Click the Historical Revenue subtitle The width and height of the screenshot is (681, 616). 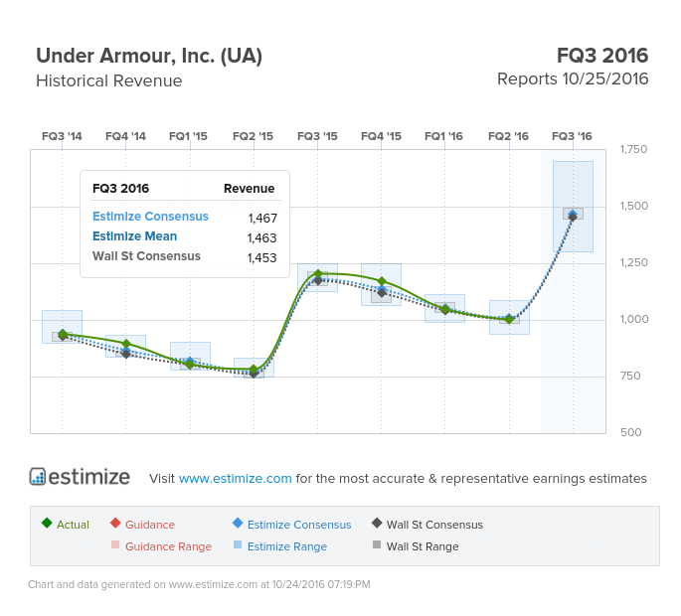click(x=109, y=80)
